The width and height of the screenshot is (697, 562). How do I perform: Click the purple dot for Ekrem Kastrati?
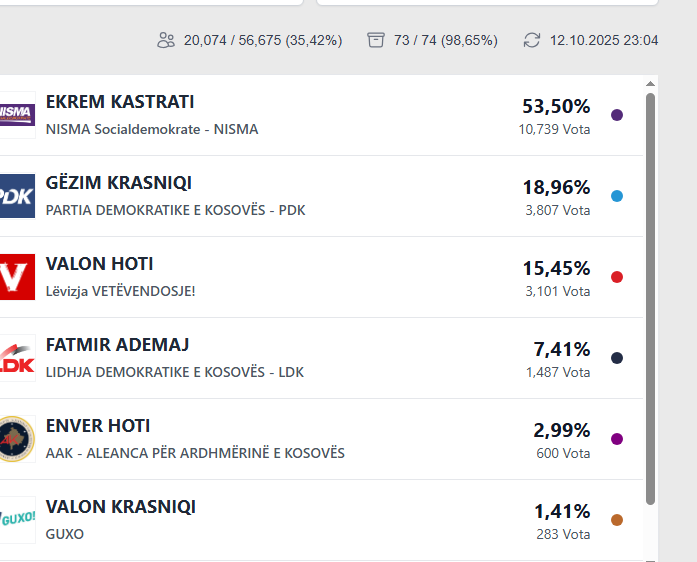tap(617, 115)
